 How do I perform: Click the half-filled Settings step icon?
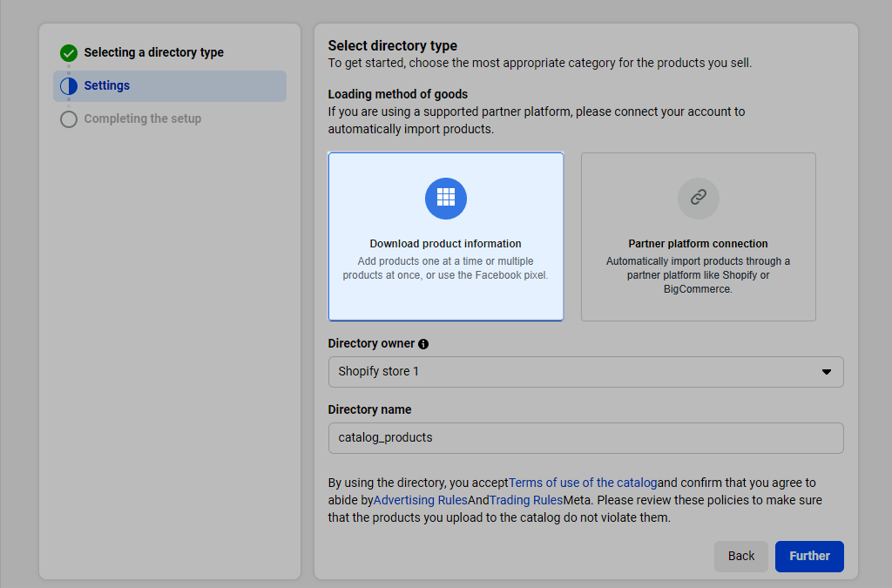tap(69, 86)
